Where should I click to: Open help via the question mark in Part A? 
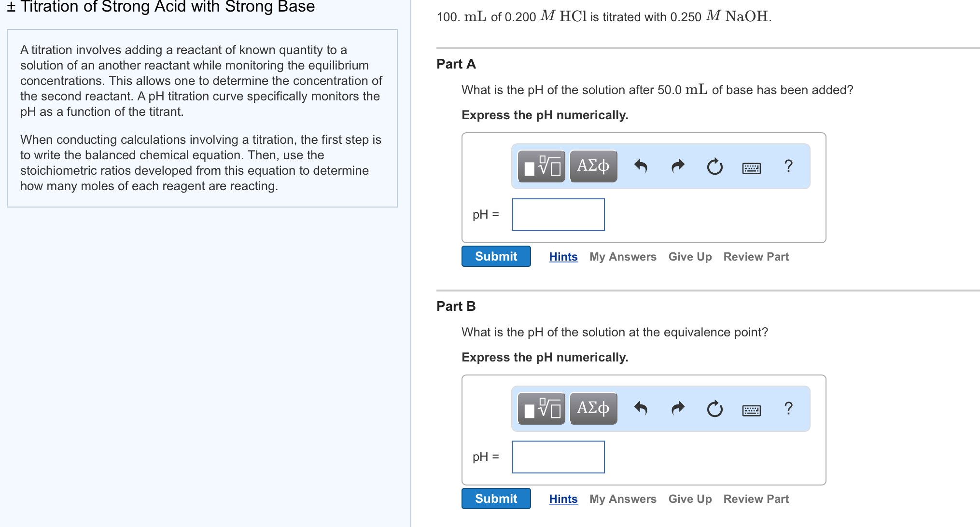click(x=788, y=166)
